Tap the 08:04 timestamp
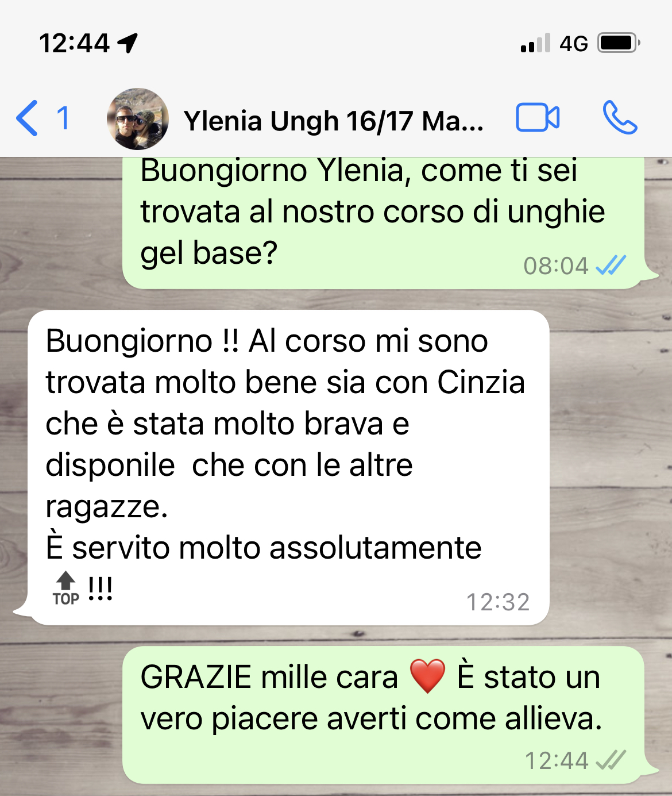 tap(556, 266)
